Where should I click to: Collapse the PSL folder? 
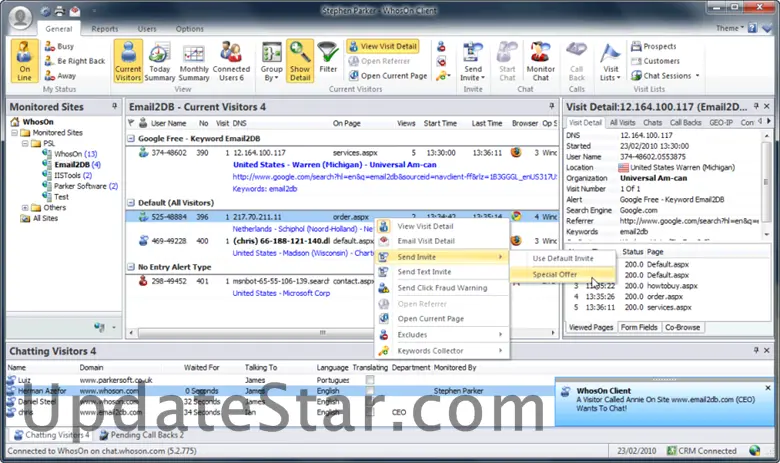[x=25, y=143]
